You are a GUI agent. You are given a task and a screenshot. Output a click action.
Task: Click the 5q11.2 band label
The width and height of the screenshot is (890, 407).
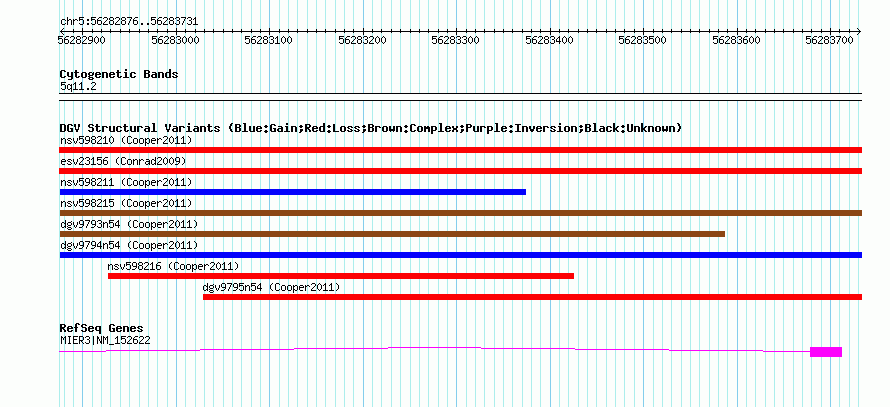click(x=79, y=87)
